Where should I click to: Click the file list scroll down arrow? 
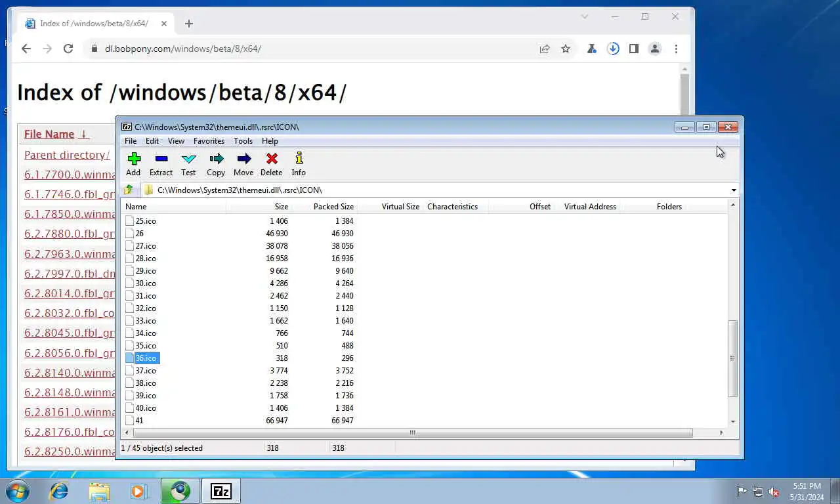(733, 421)
